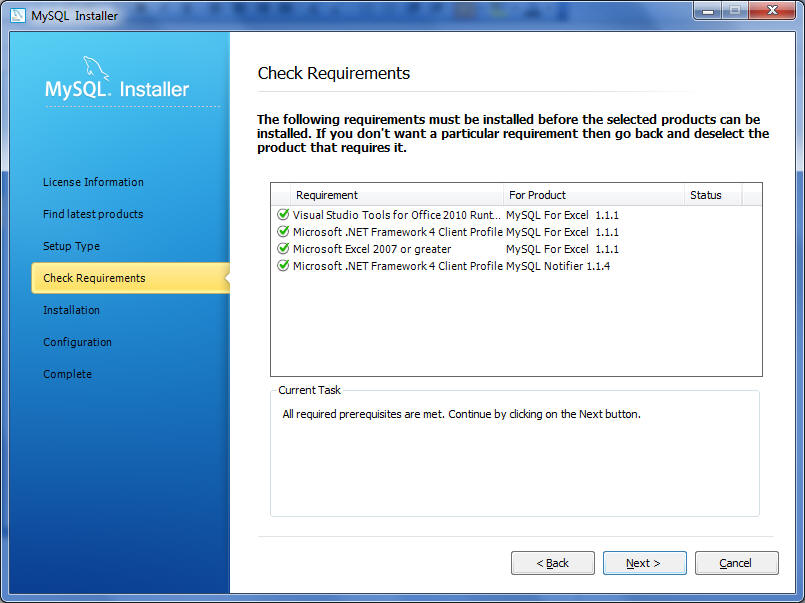
Task: Close the MySQL Installer window
Action: point(772,10)
